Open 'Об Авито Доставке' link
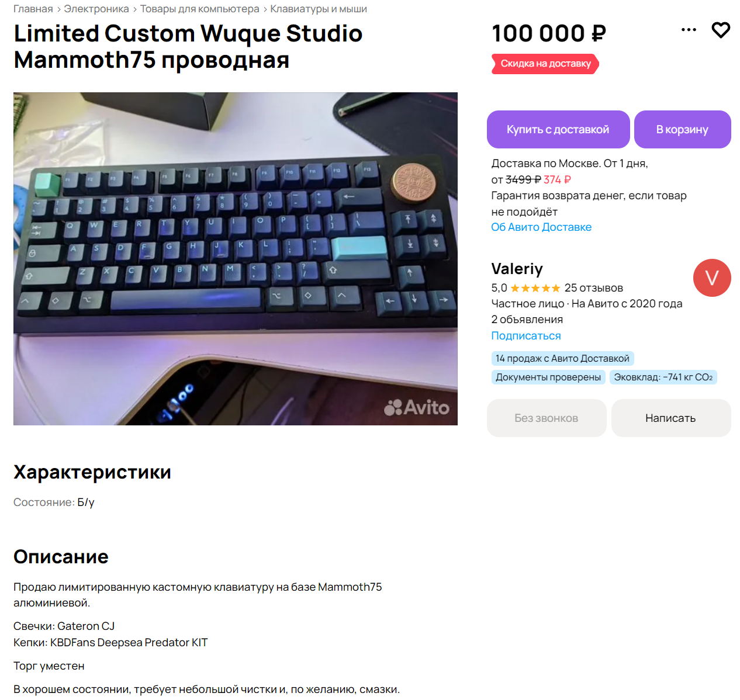Viewport: 740px width, 700px height. coord(541,227)
